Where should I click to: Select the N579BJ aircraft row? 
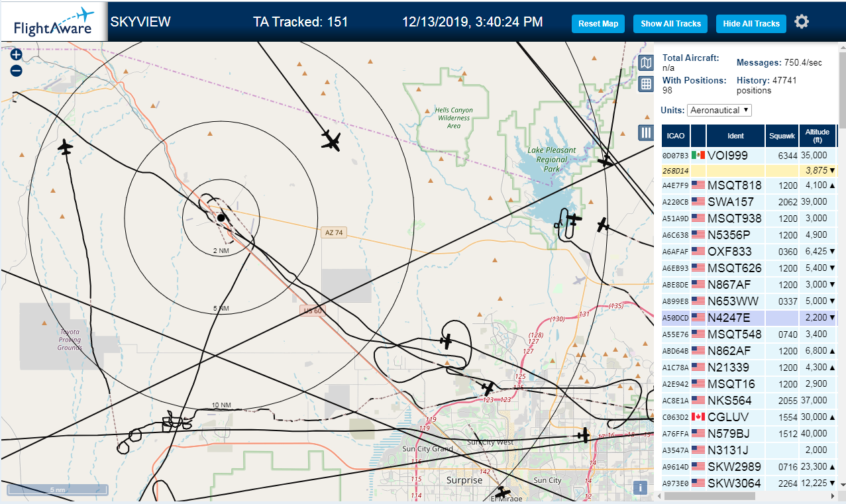point(749,434)
